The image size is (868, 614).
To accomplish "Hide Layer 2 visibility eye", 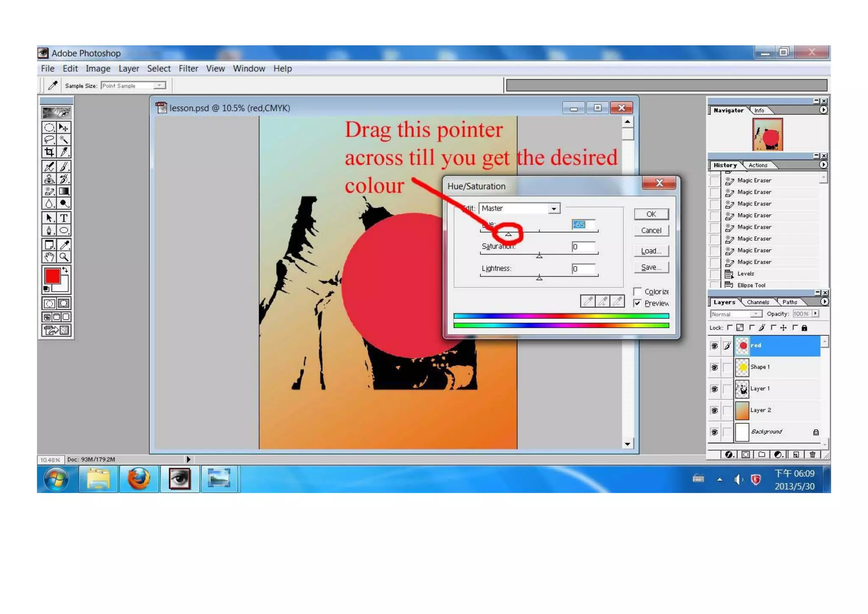I will coord(714,411).
